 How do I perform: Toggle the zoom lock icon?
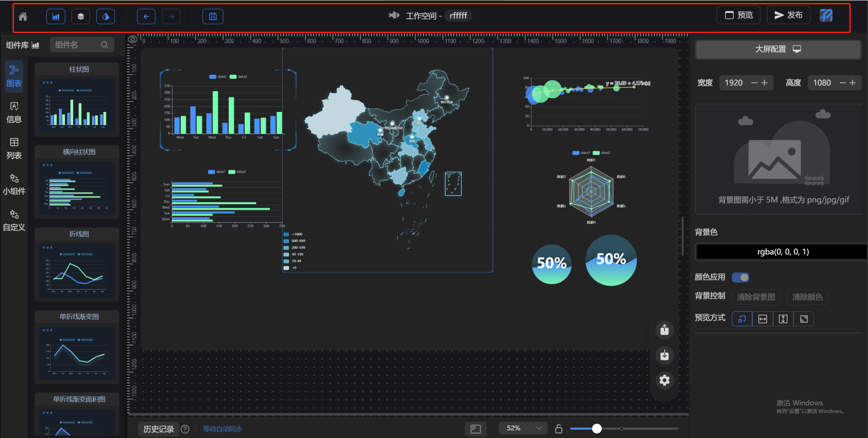click(x=559, y=428)
